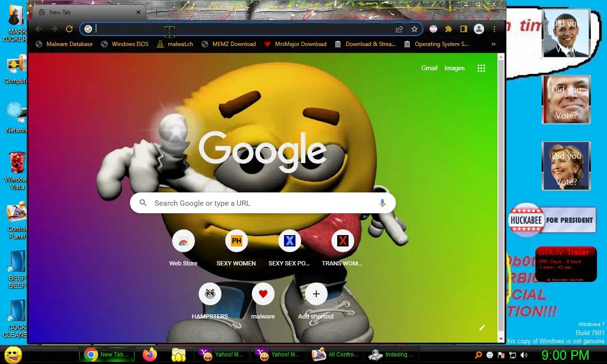This screenshot has width=607, height=364.
Task: Click the back navigation arrow
Action: [x=39, y=29]
